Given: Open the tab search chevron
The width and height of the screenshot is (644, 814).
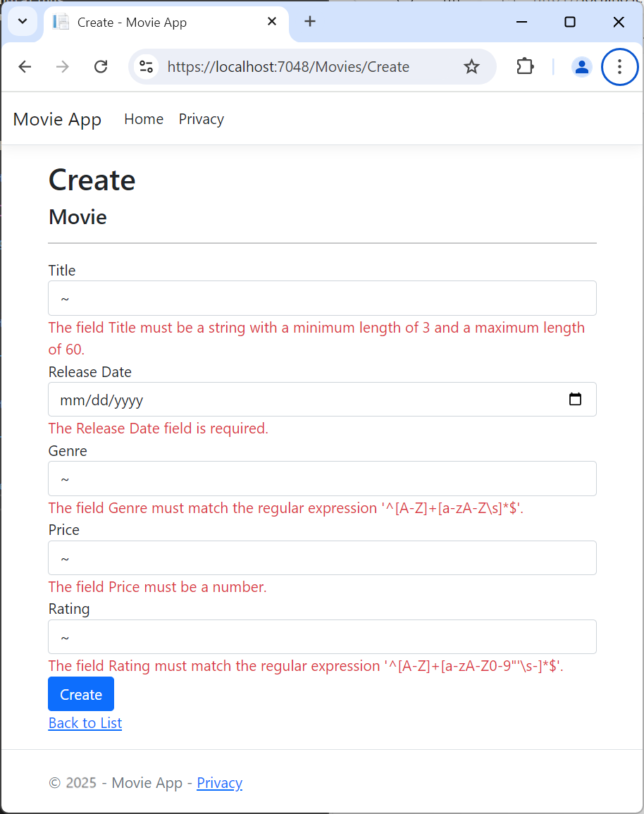Looking at the screenshot, I should (x=22, y=21).
